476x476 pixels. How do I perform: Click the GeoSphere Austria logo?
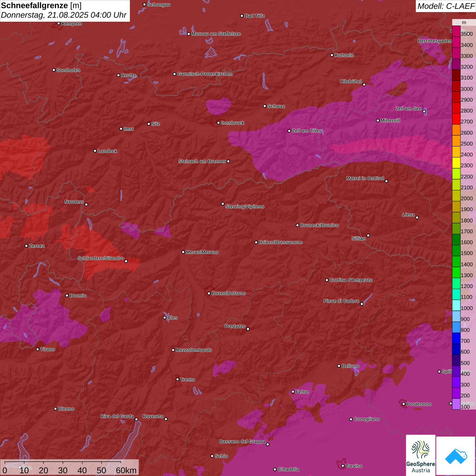point(421,455)
